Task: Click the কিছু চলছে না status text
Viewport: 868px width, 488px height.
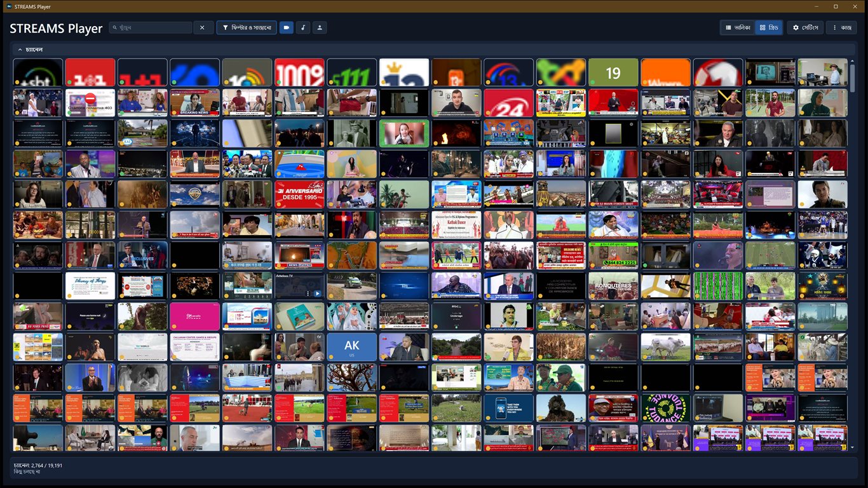Action: [x=27, y=472]
